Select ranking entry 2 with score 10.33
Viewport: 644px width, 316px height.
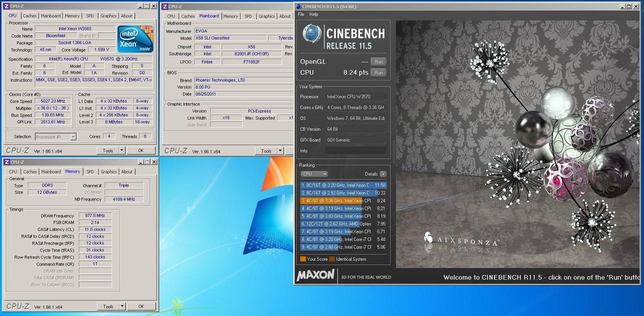pos(343,193)
